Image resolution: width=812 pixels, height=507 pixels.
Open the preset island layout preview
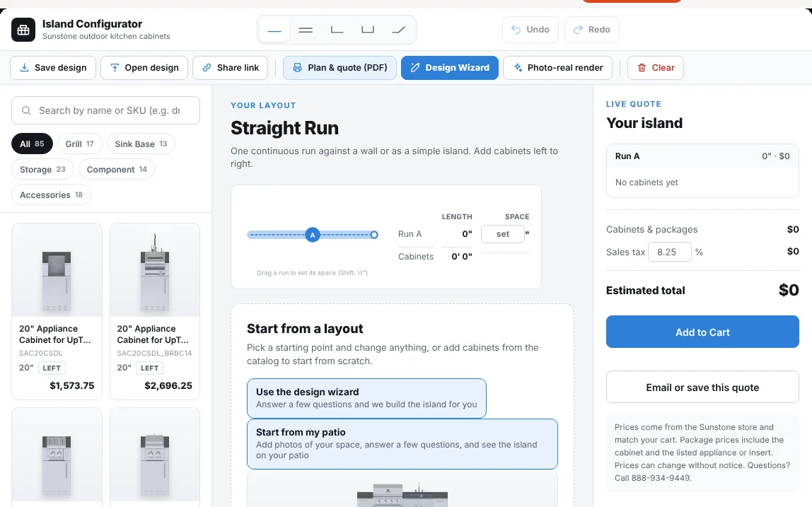402,489
